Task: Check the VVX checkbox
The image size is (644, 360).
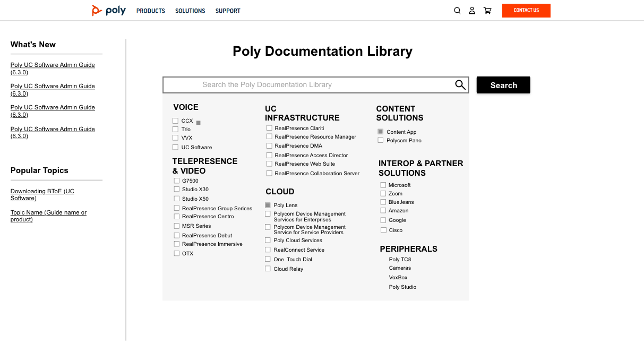Action: (x=175, y=138)
